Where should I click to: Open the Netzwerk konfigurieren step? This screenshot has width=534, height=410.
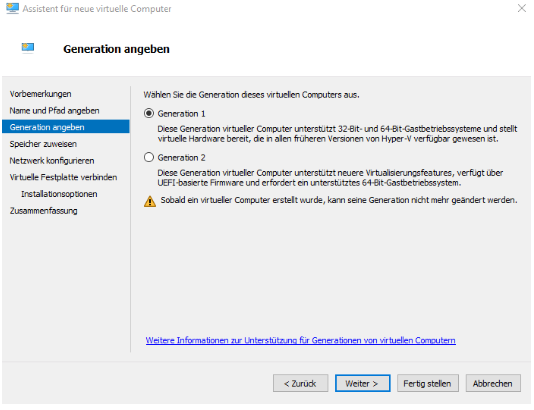tap(52, 161)
